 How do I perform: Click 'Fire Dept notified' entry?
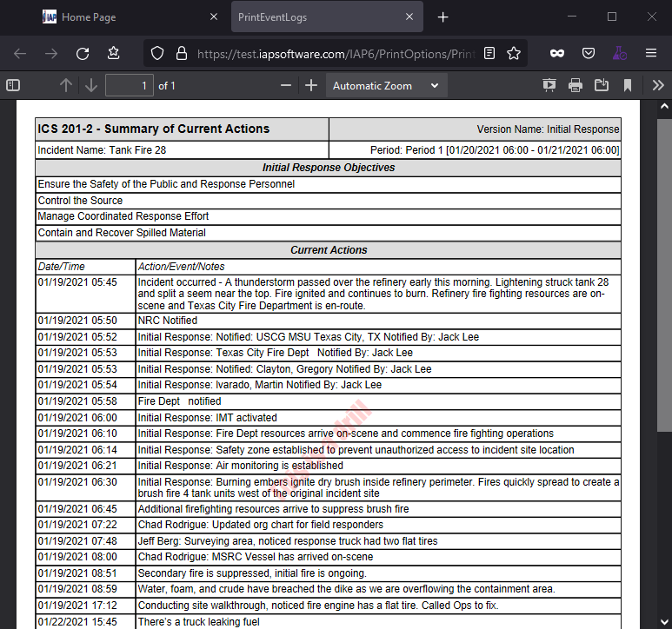click(179, 401)
